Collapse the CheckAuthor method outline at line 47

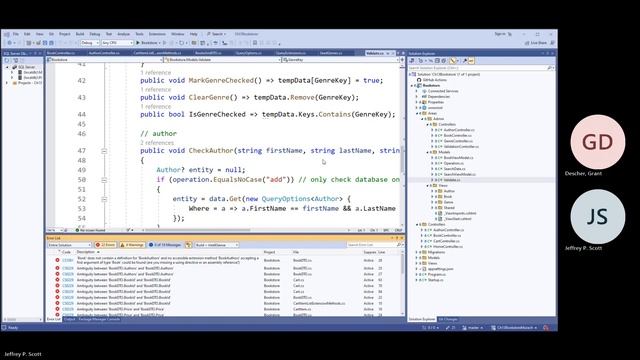[x=104, y=151]
